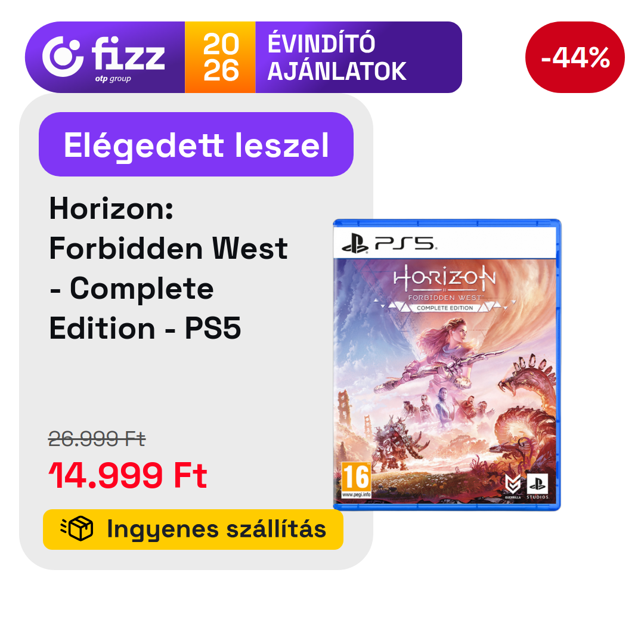
Task: Click the red 14.999 Ft sale price
Action: [128, 475]
